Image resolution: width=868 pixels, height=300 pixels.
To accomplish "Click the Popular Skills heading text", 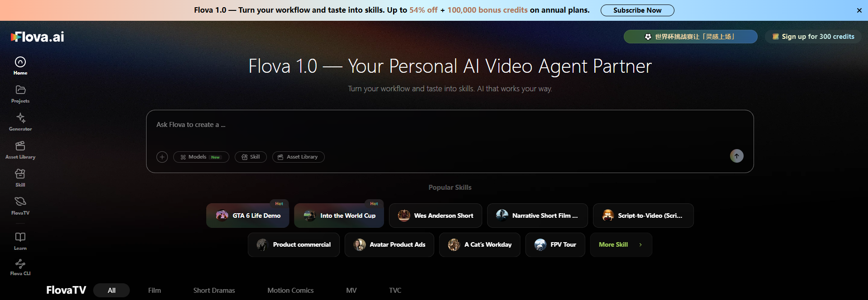I will tap(450, 187).
